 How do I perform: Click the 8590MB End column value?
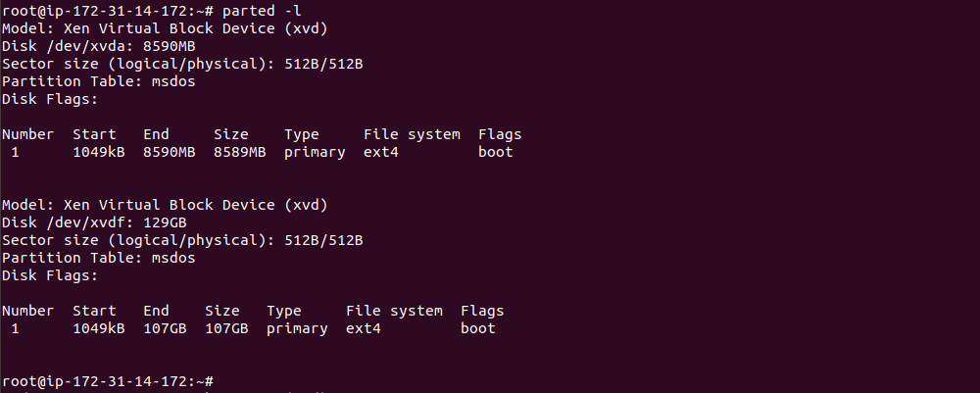pos(170,152)
